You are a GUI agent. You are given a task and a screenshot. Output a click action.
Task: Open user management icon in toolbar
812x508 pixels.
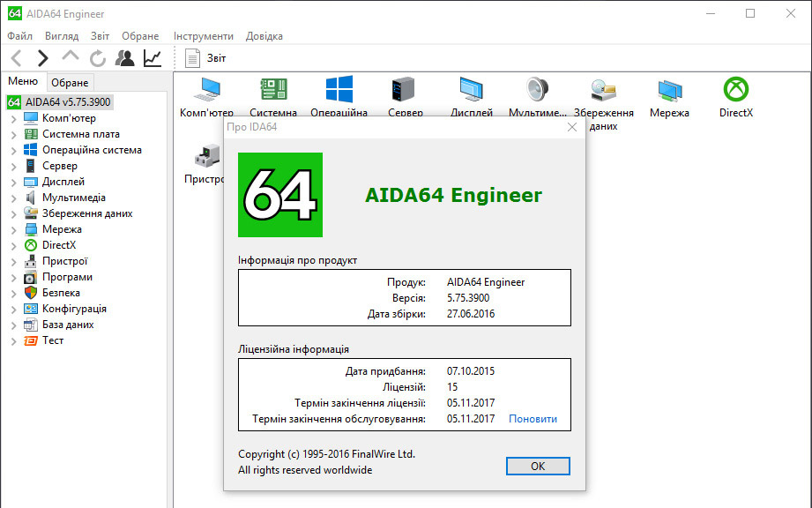coord(125,58)
